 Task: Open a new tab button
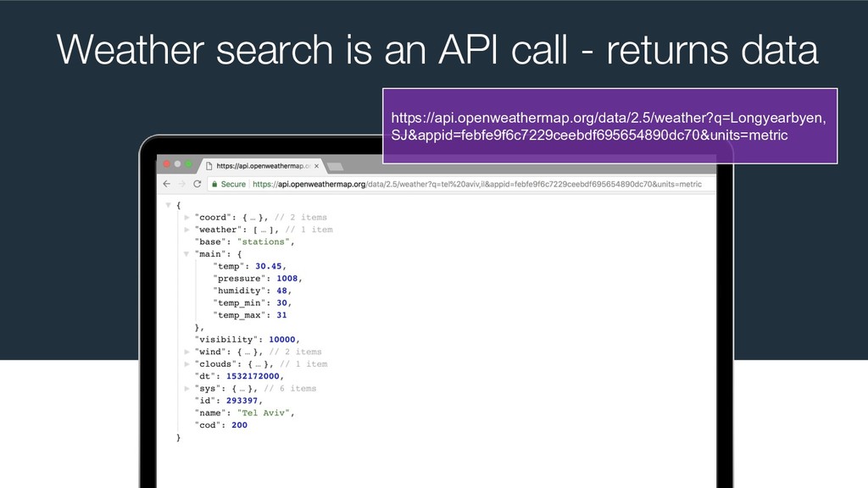(336, 167)
